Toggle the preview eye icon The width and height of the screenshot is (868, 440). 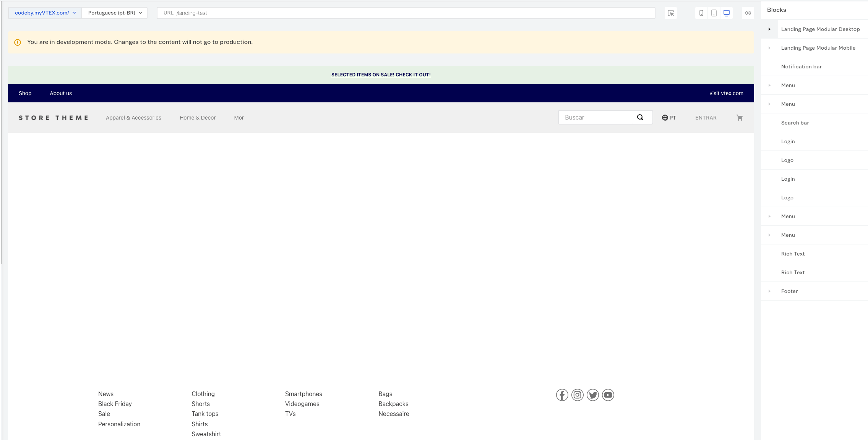click(x=748, y=13)
